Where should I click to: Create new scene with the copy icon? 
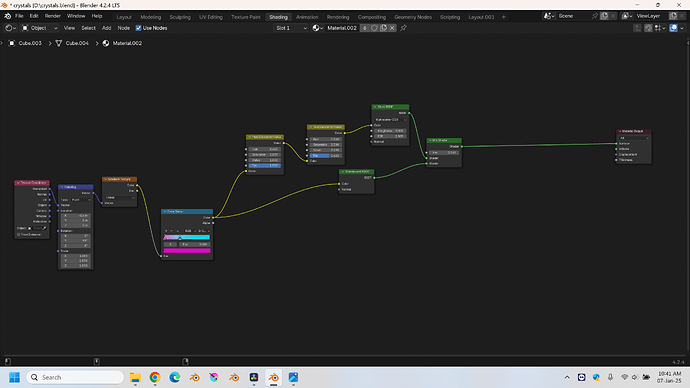click(x=604, y=16)
